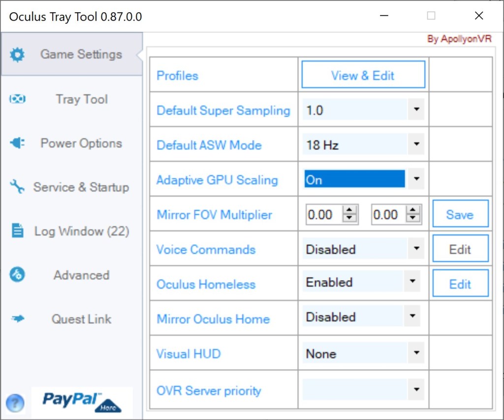Click the Quest Link cable icon
This screenshot has height=420, width=504.
(17, 319)
